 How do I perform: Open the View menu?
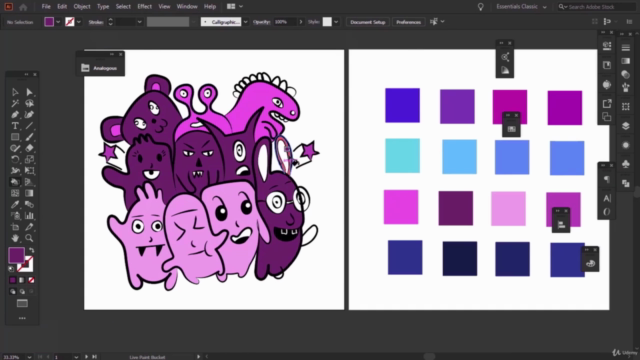coord(164,7)
